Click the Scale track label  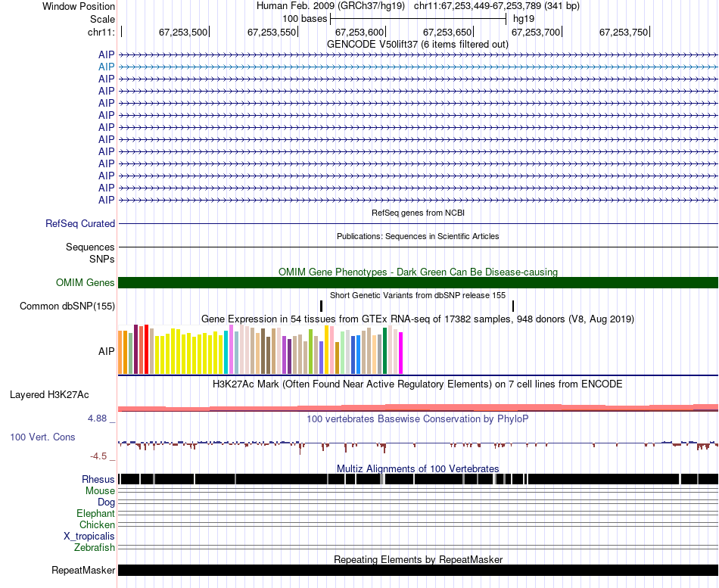coord(102,19)
